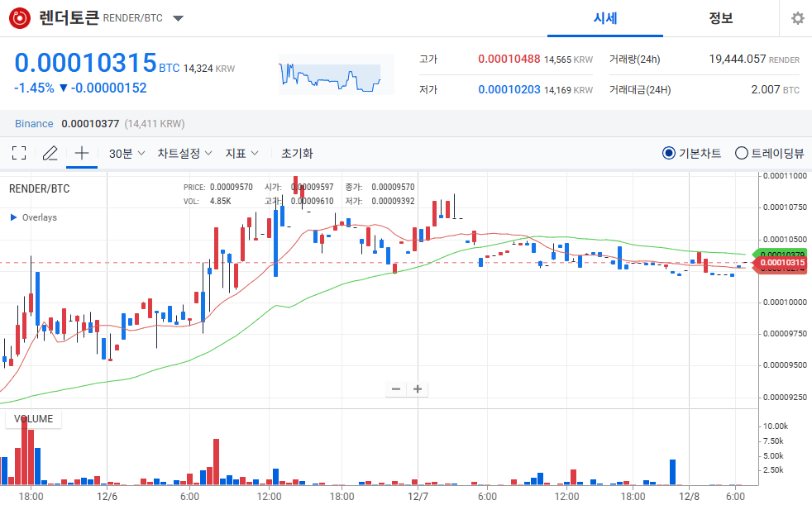Zoom in the chart with plus button

click(x=418, y=389)
